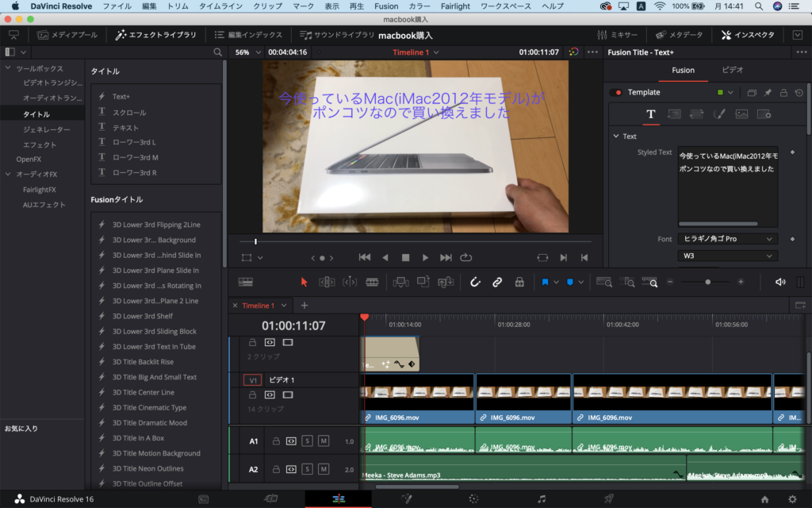Open the viewer zoom 56% dropdown
This screenshot has height=508, width=812.
coord(247,52)
